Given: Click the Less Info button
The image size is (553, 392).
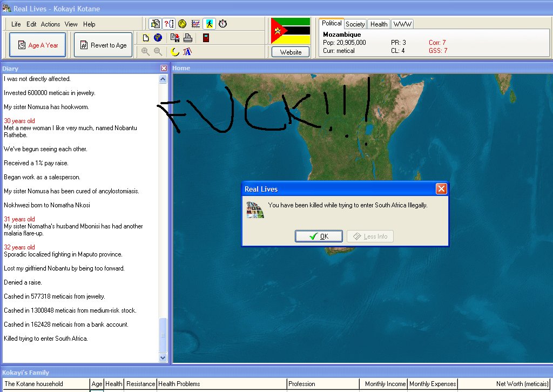Looking at the screenshot, I should (370, 236).
